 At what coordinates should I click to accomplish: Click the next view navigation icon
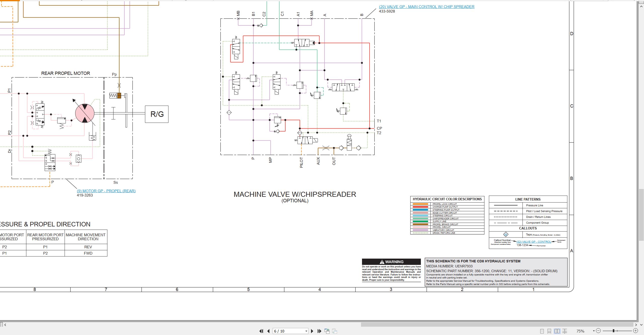click(335, 331)
